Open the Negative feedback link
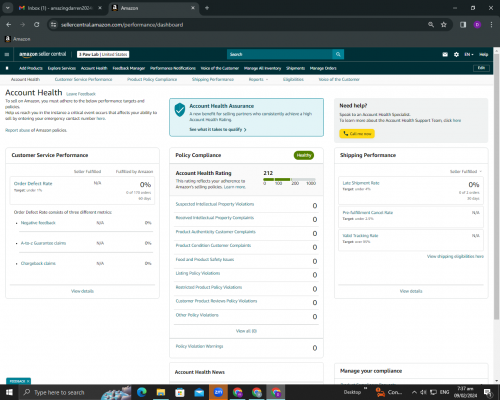This screenshot has width=500, height=400. pos(38,223)
